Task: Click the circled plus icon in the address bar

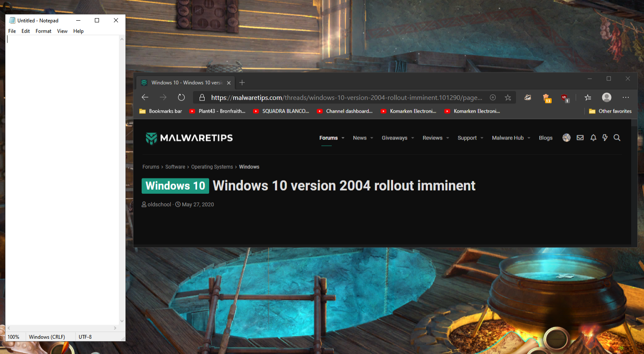Action: (x=493, y=97)
